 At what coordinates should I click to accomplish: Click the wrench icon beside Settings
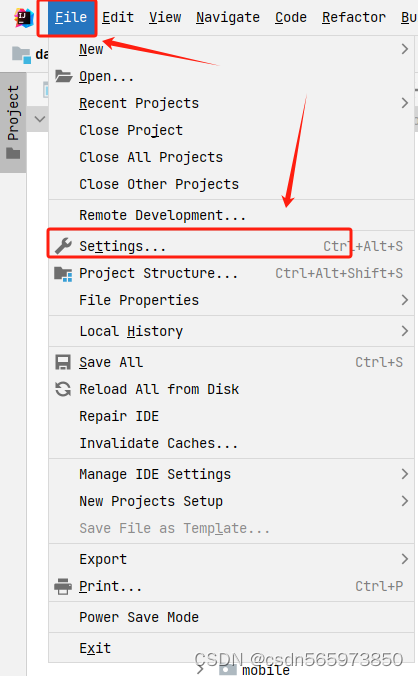click(x=63, y=246)
